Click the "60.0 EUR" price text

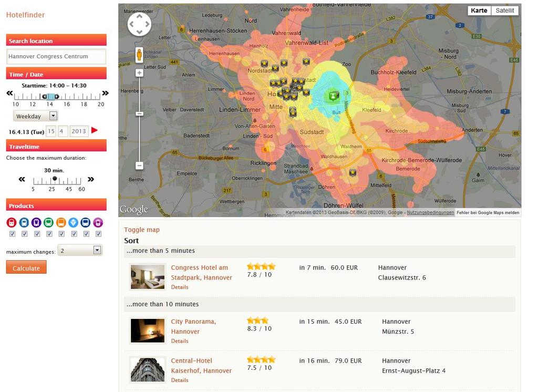344,268
